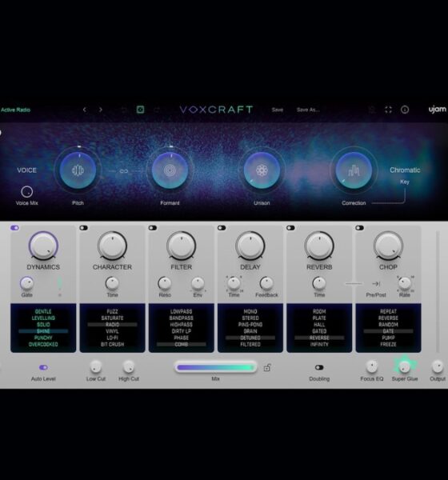
Task: Enable the Character module switch
Action: coord(83,228)
